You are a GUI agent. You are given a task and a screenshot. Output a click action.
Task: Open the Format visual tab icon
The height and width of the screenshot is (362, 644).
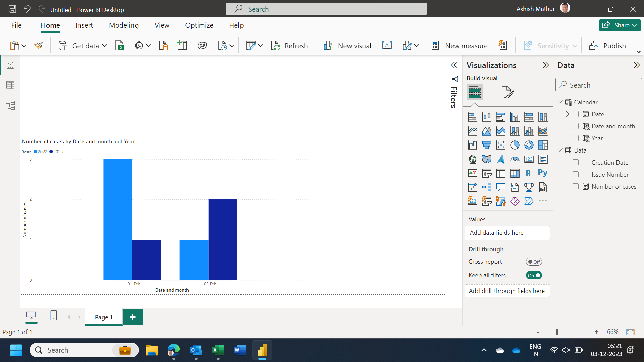tap(507, 92)
